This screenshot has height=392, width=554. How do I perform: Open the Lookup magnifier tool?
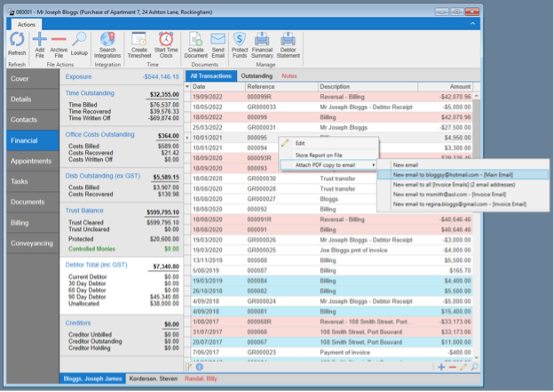coord(79,39)
